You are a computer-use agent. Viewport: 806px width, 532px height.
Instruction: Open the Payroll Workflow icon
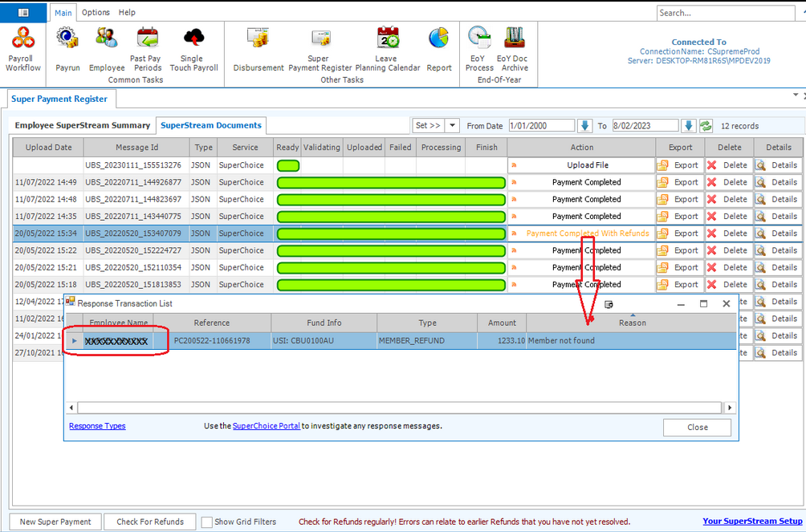(22, 48)
